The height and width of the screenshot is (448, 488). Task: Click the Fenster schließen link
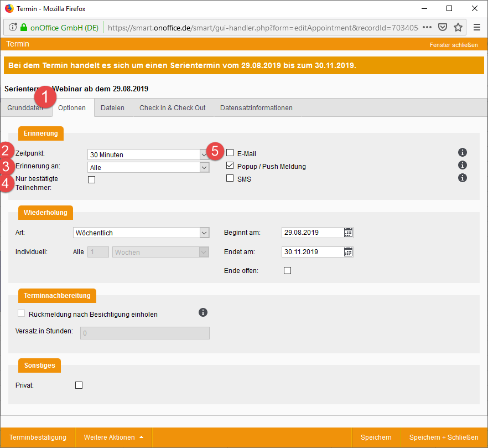[x=453, y=45]
